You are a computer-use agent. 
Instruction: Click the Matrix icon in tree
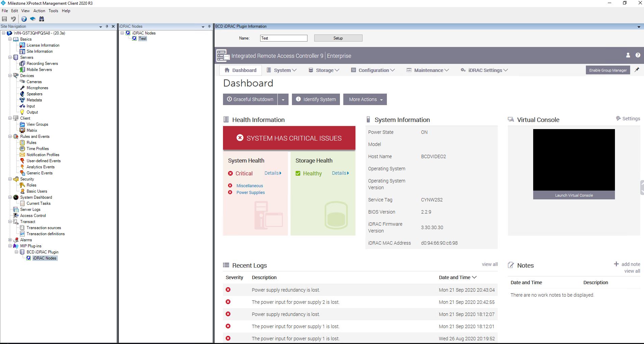pyautogui.click(x=22, y=130)
